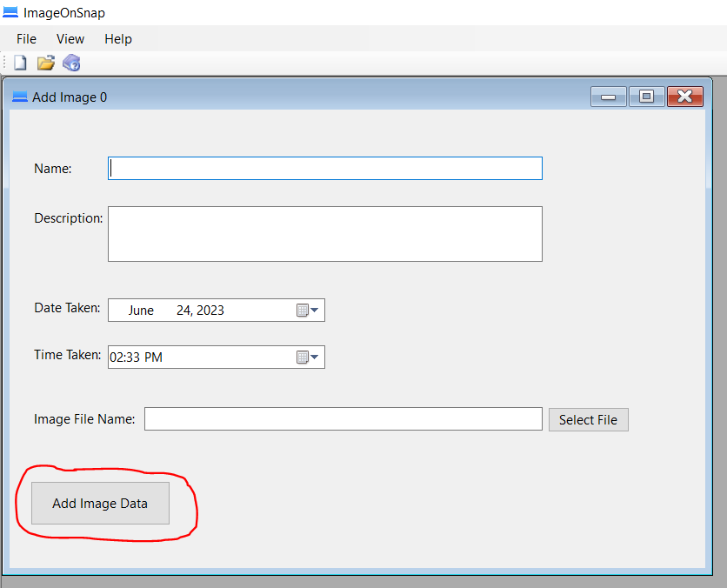
Task: Open the View menu
Action: 70,39
